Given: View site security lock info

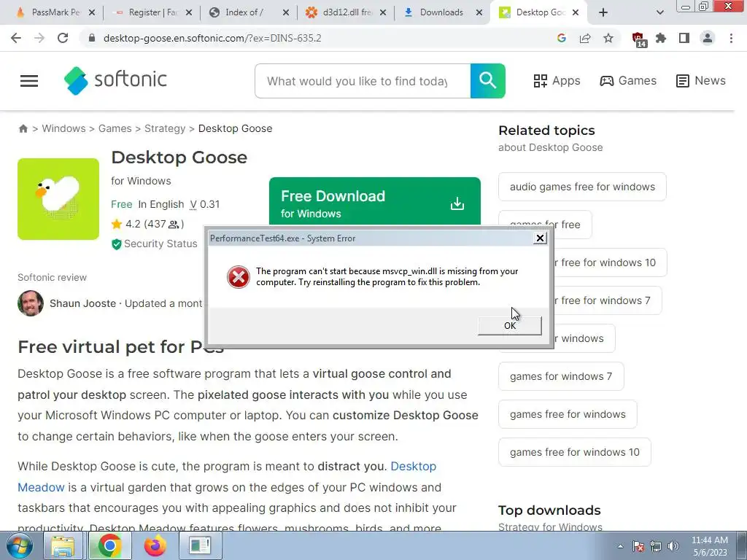Looking at the screenshot, I should 92,38.
